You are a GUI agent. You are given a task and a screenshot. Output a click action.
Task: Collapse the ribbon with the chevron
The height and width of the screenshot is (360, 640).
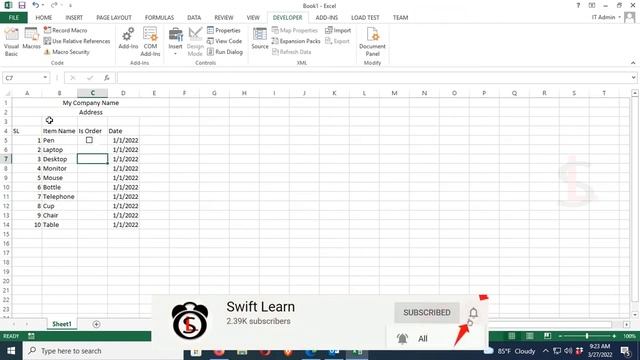(633, 63)
